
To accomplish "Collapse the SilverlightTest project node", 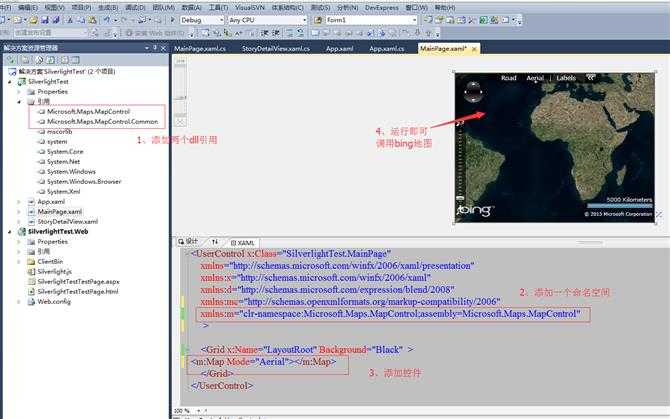I will (10, 82).
